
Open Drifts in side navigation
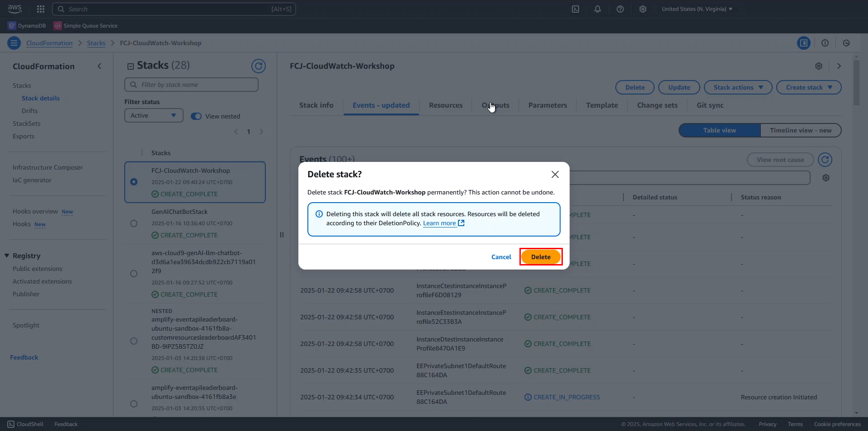coord(30,111)
